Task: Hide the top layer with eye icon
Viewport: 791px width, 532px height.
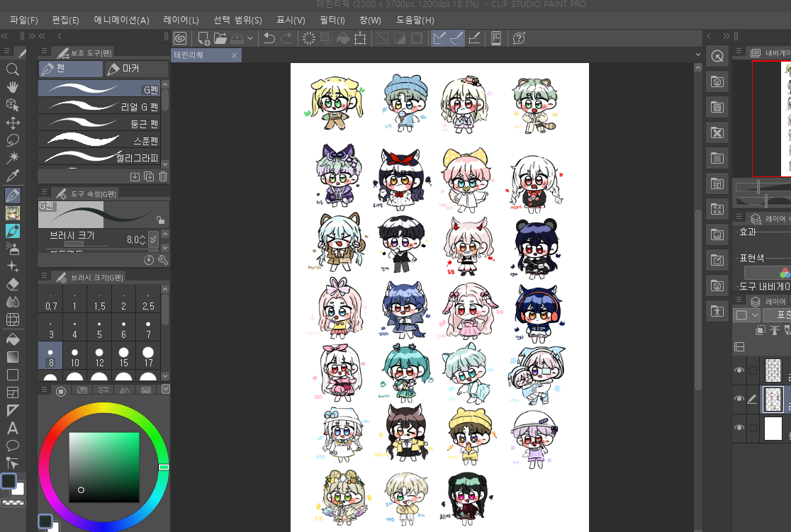Action: pos(739,370)
